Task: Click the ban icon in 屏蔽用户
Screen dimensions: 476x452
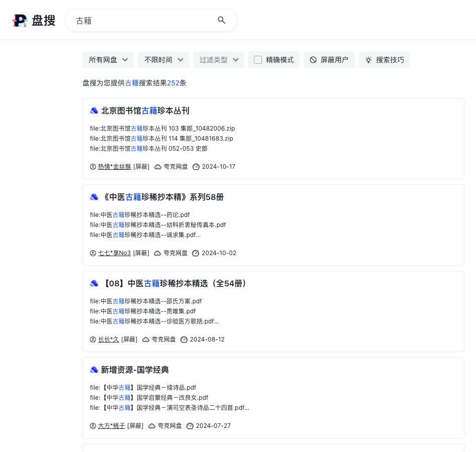Action: tap(313, 60)
